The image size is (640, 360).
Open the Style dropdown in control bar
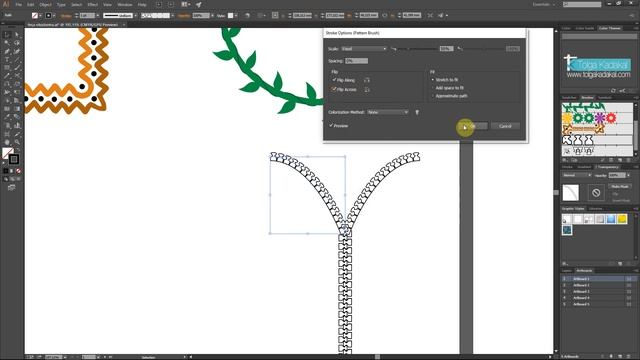pos(236,16)
